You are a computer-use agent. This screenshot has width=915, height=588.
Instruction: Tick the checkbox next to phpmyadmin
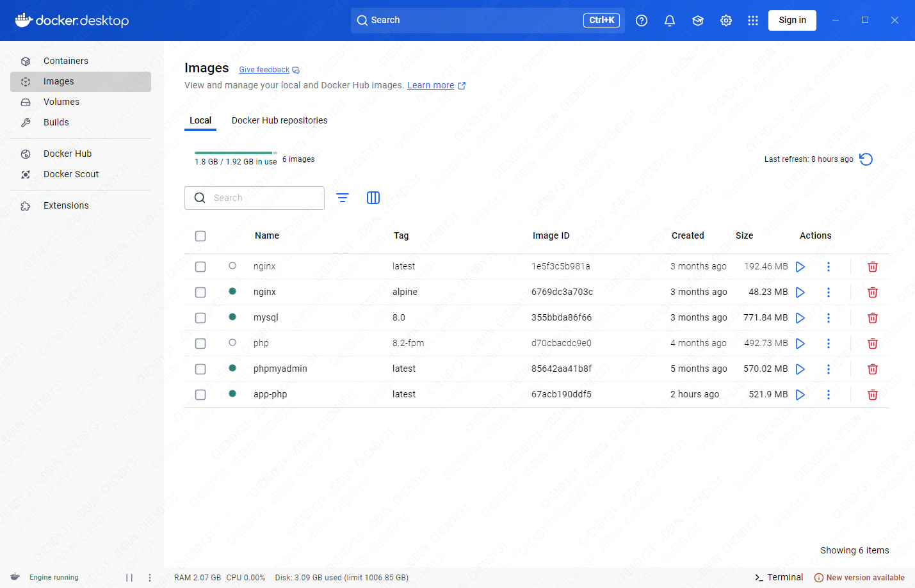click(200, 369)
